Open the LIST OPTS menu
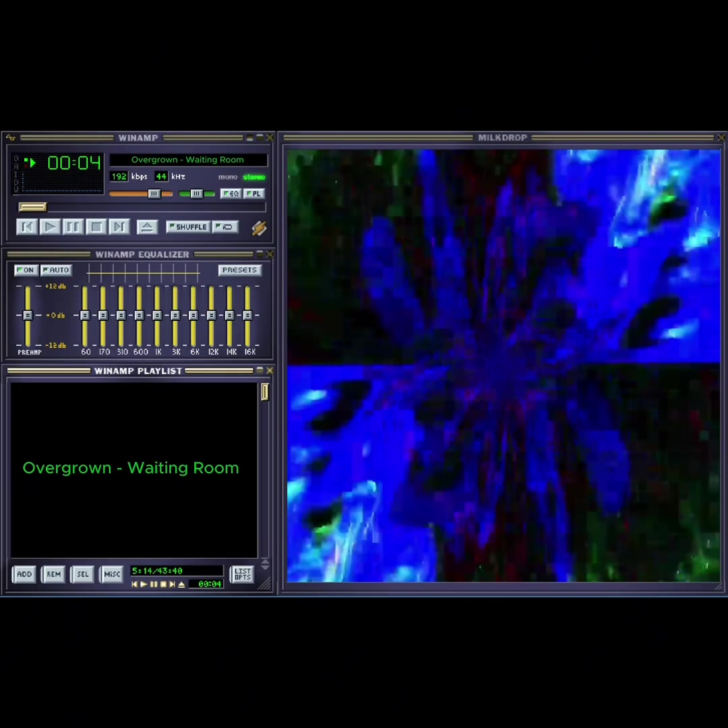The image size is (728, 728). coord(243,574)
